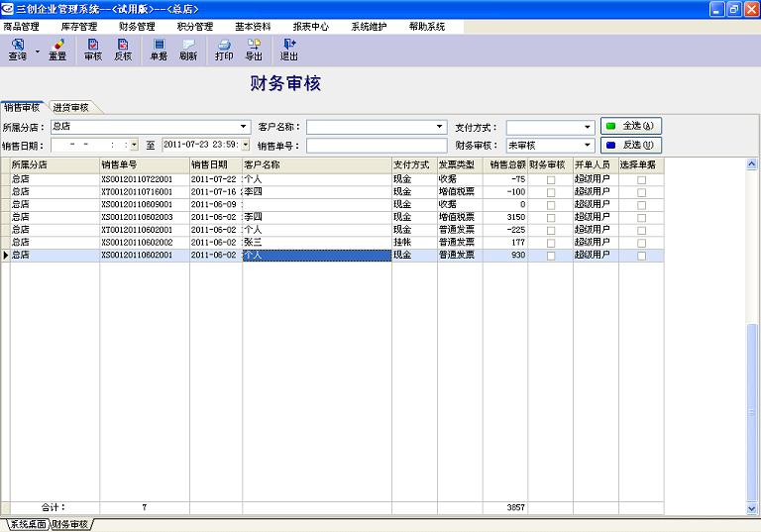This screenshot has height=532, width=761.
Task: Open the end date picker arrow at 2011-07-23
Action: 246,145
